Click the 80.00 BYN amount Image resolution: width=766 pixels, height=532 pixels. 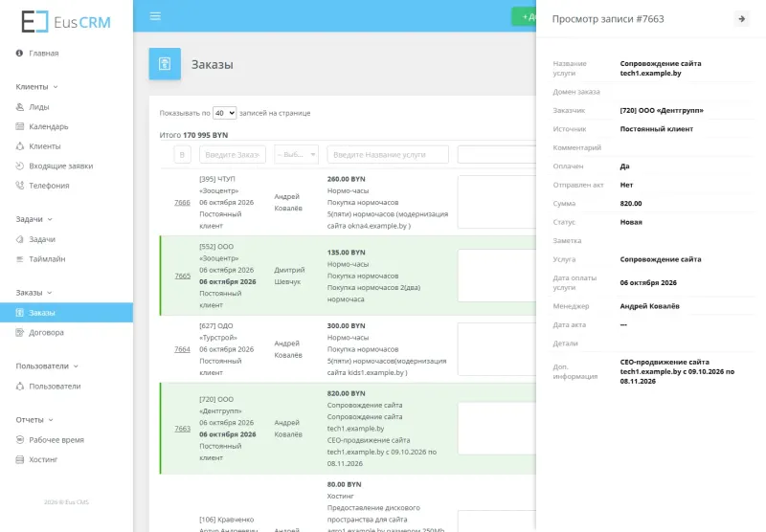click(344, 484)
